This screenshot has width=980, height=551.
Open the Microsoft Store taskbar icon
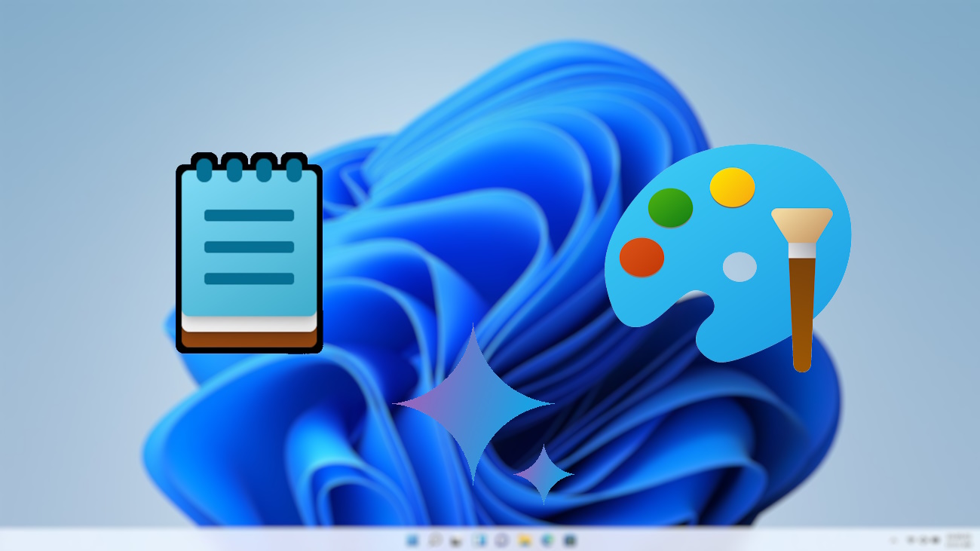[570, 540]
